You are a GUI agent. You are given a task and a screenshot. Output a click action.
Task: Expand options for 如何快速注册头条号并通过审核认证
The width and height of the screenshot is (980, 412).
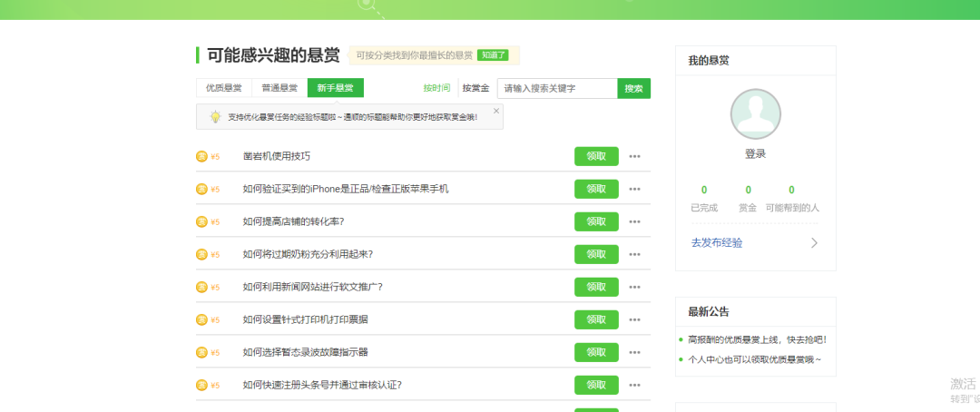tap(635, 385)
